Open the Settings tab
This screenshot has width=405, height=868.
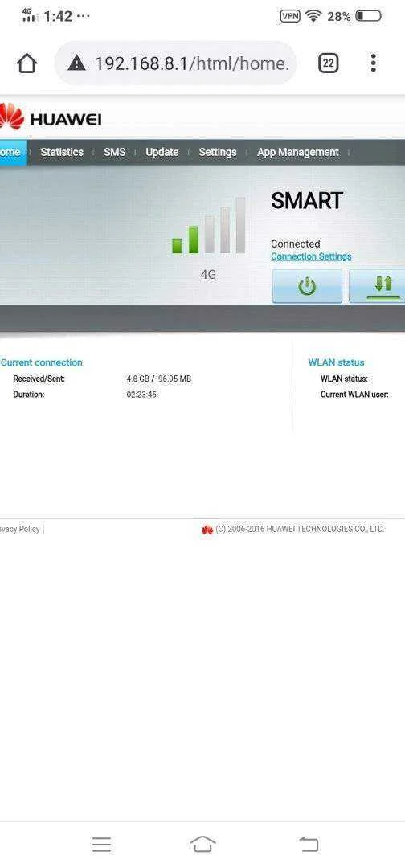click(218, 152)
